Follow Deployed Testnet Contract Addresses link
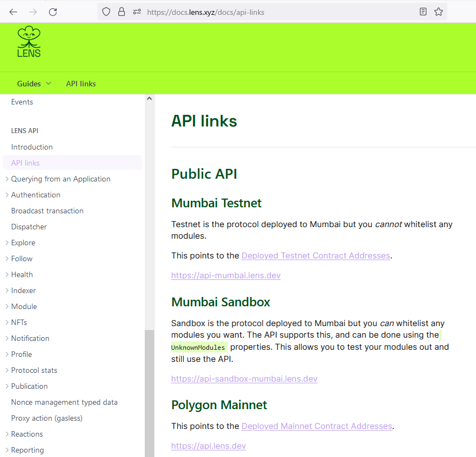The image size is (476, 457). pos(315,255)
